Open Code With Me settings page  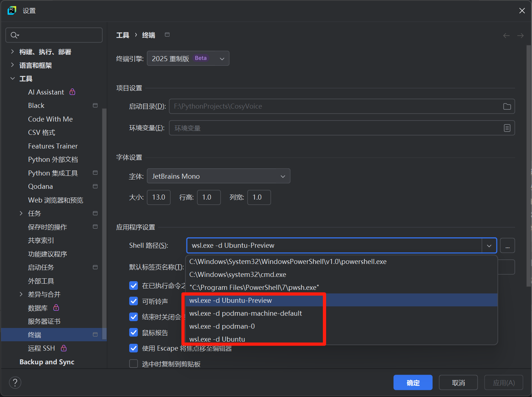(50, 119)
